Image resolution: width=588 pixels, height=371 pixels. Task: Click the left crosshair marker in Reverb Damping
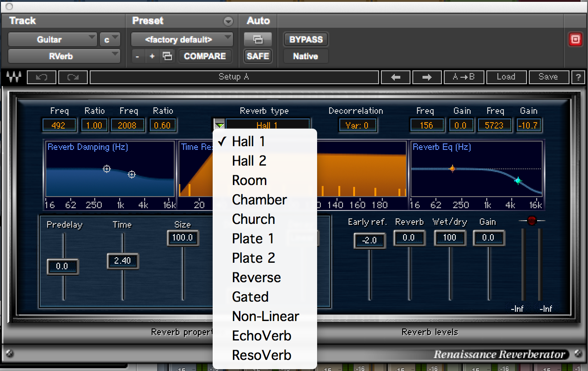pyautogui.click(x=107, y=169)
